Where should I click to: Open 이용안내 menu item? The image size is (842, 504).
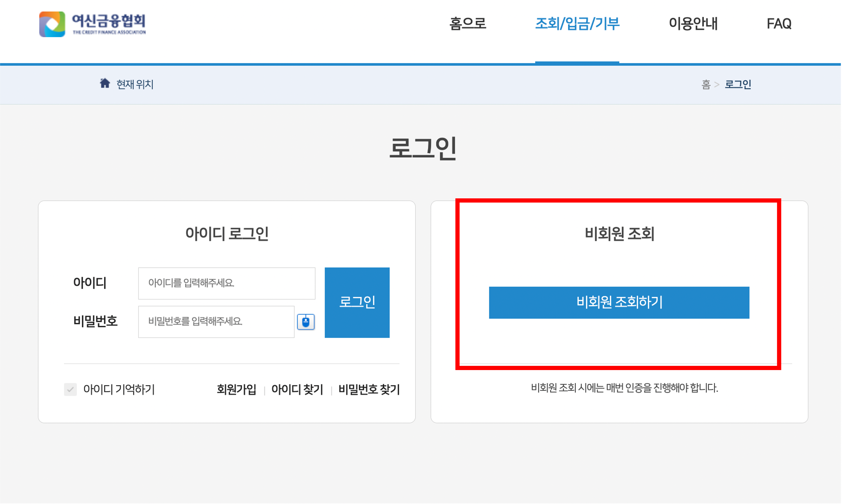click(x=693, y=24)
